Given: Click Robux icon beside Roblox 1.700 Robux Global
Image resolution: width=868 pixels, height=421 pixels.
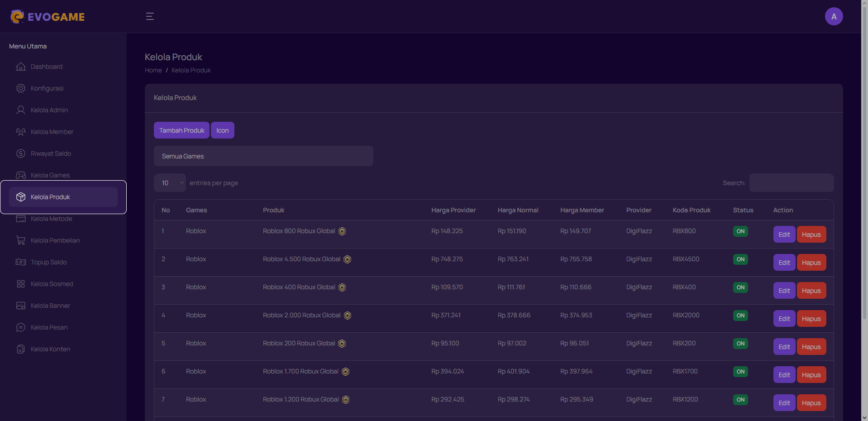Looking at the screenshot, I should (x=345, y=372).
